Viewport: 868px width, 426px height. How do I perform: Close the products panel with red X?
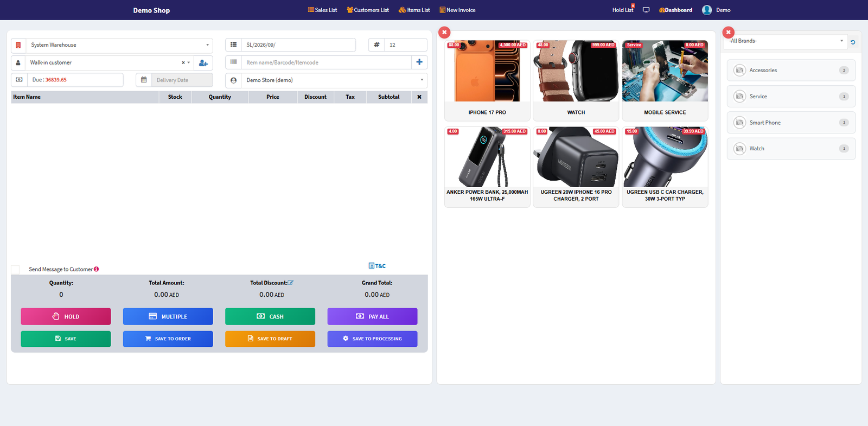(x=444, y=32)
